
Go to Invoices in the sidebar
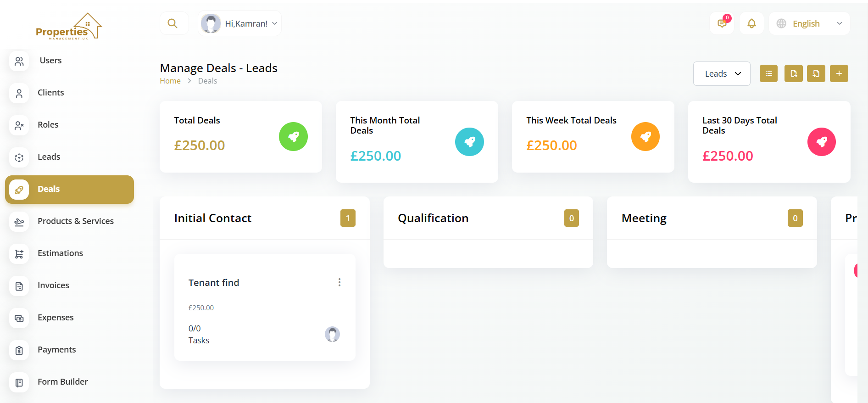(53, 285)
